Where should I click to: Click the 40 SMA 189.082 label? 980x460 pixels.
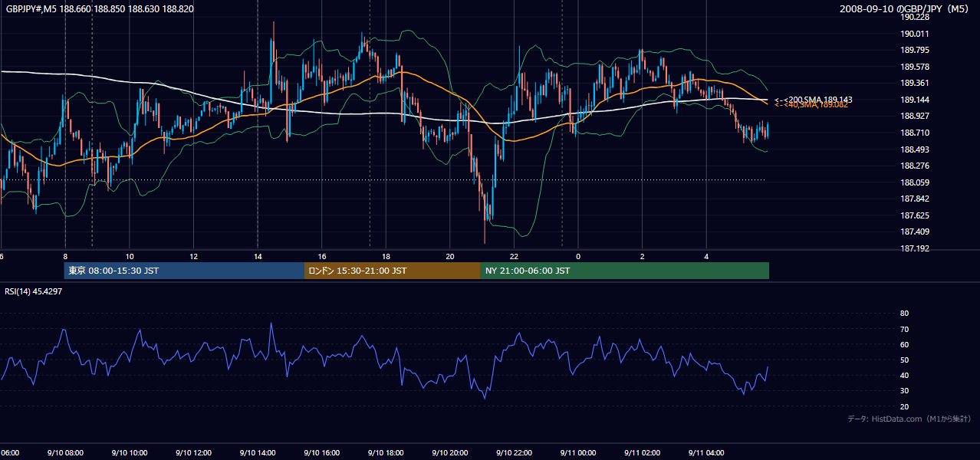click(811, 105)
